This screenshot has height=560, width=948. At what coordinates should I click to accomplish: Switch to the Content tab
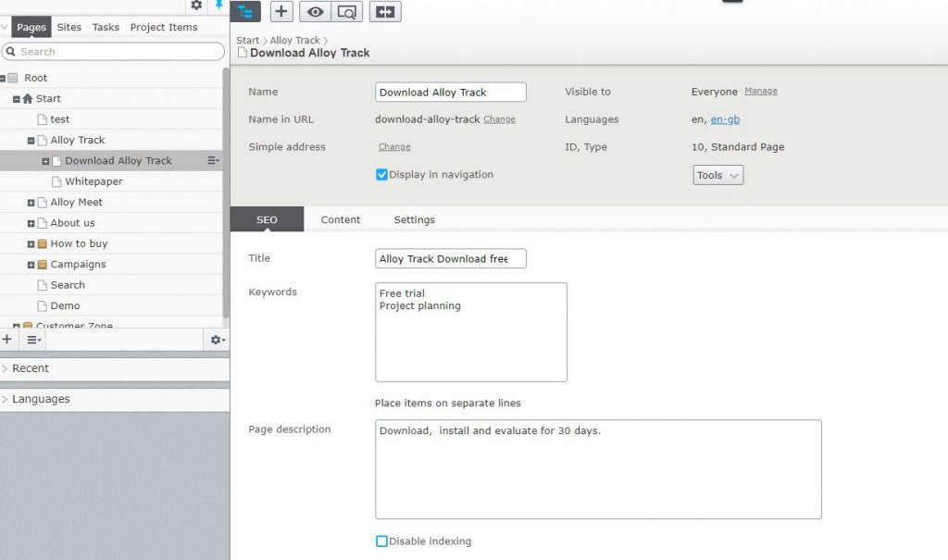point(341,219)
